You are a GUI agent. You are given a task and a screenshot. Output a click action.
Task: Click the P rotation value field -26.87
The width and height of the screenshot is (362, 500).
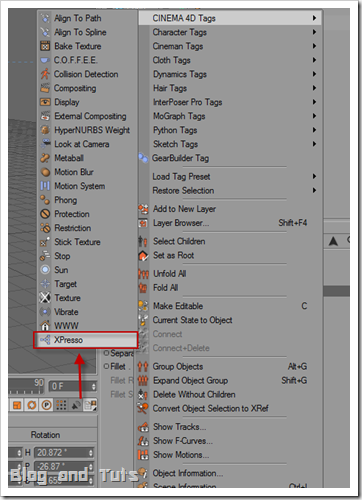click(x=64, y=467)
